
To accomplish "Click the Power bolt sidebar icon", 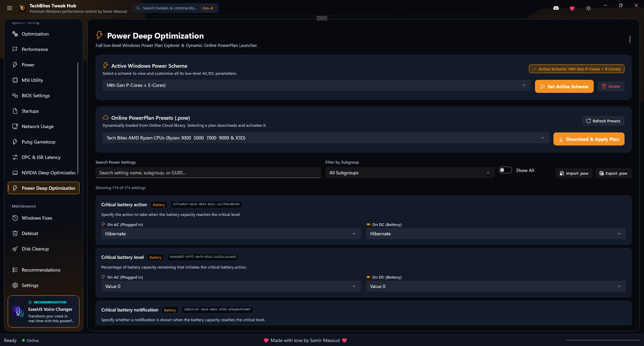I will coord(15,65).
